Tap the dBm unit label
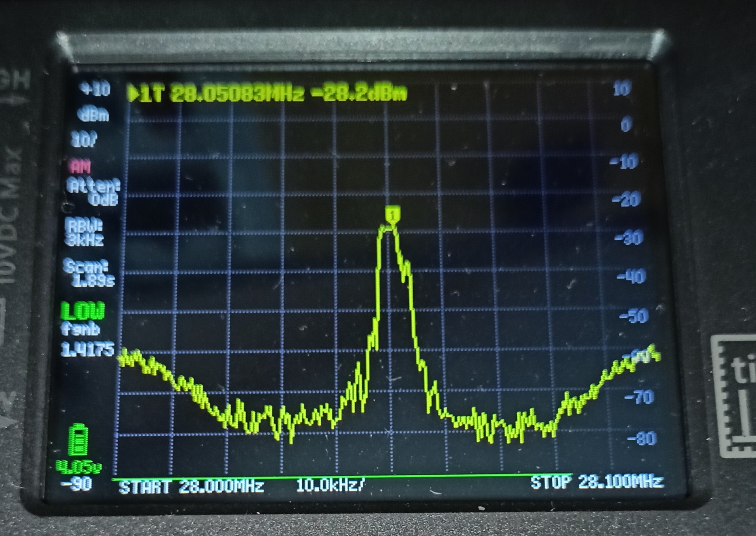 tap(94, 115)
